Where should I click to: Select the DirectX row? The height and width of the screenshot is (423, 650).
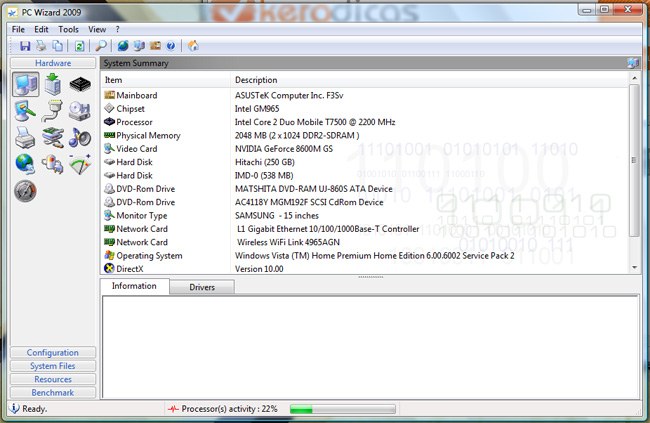[365, 269]
